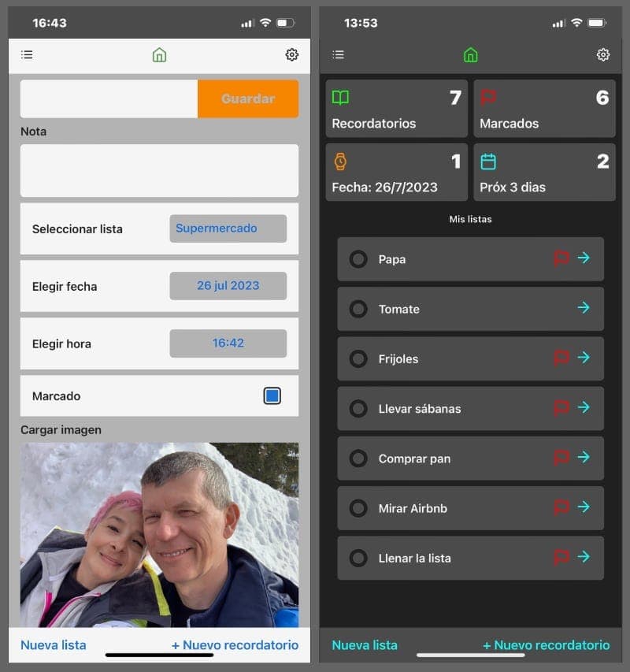Open the Recordatorios summary card
Screen dimensions: 630x672
pyautogui.click(x=396, y=109)
